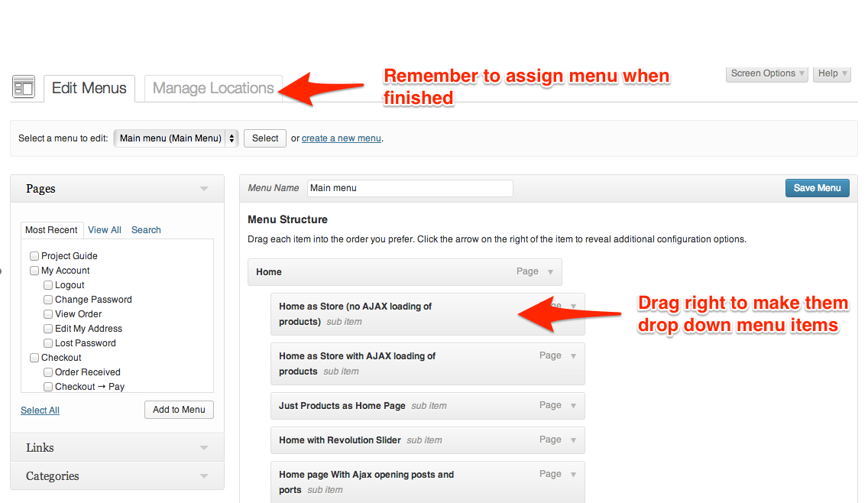Screen dimensions: 868x503
Task: Open the Manage Locations tab
Action: [x=213, y=88]
